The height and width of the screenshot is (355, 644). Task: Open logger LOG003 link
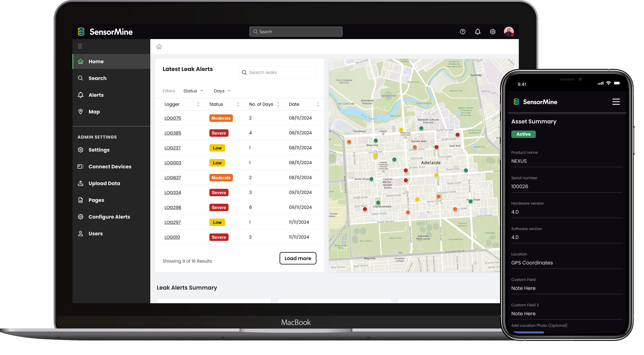coord(173,163)
